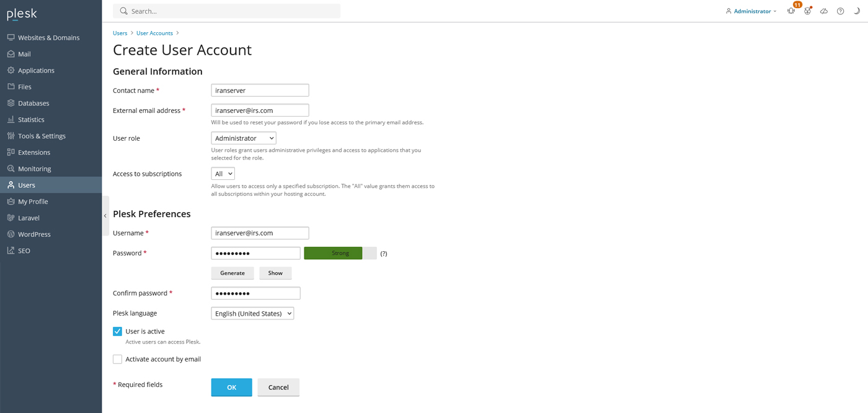Viewport: 868px width, 413px height.
Task: Click the User Accounts breadcrumb link
Action: pyautogui.click(x=154, y=33)
